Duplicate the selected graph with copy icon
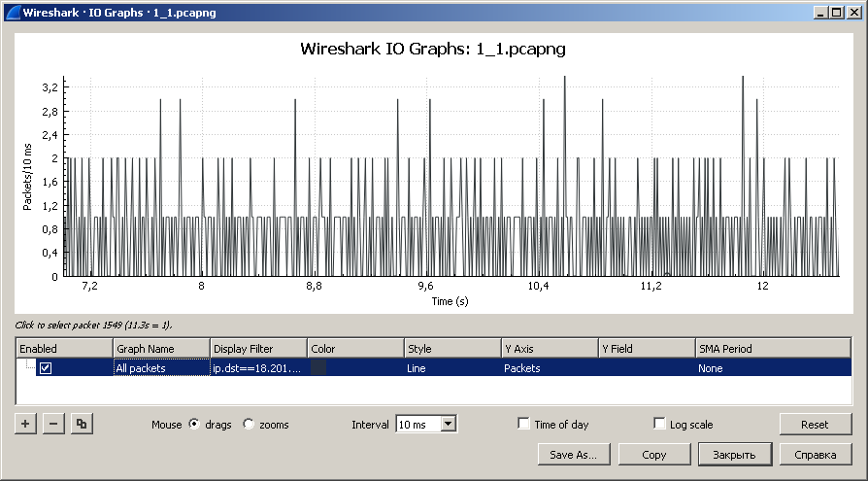This screenshot has height=481, width=868. tap(82, 424)
